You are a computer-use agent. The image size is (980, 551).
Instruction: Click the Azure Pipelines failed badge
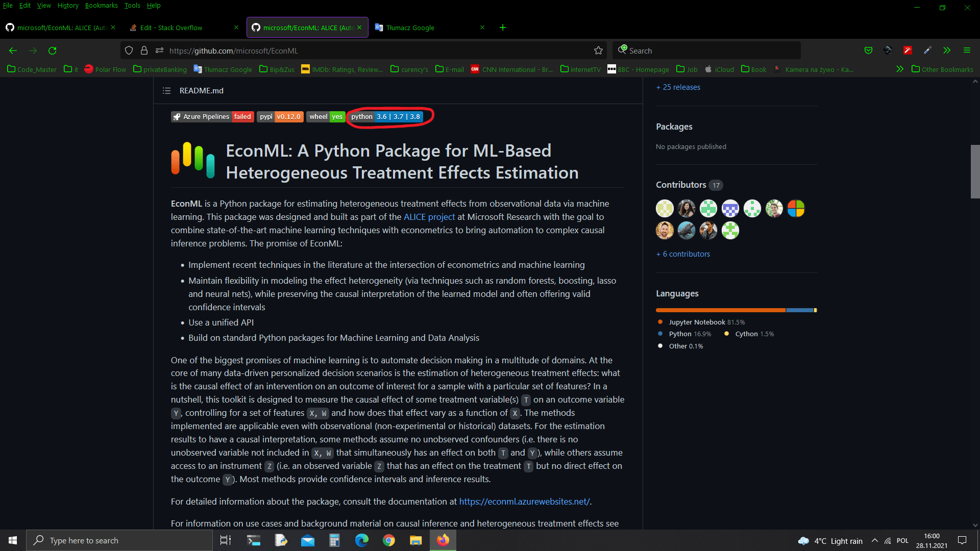click(212, 117)
